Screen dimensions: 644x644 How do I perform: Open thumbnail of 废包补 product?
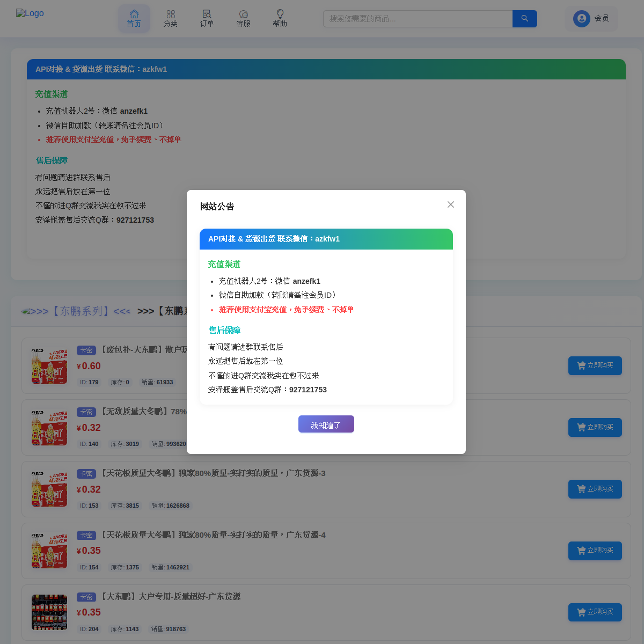[x=49, y=366]
